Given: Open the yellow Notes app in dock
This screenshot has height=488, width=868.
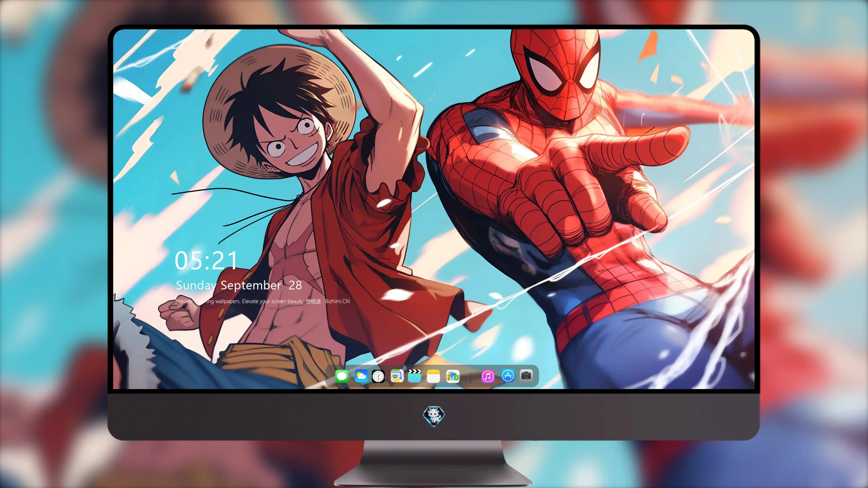Looking at the screenshot, I should [x=433, y=376].
